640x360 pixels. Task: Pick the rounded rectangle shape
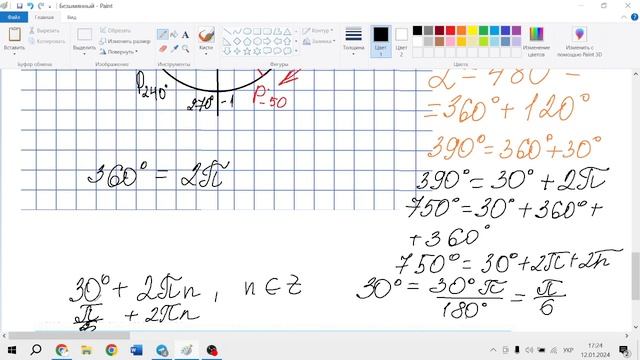[x=267, y=31]
